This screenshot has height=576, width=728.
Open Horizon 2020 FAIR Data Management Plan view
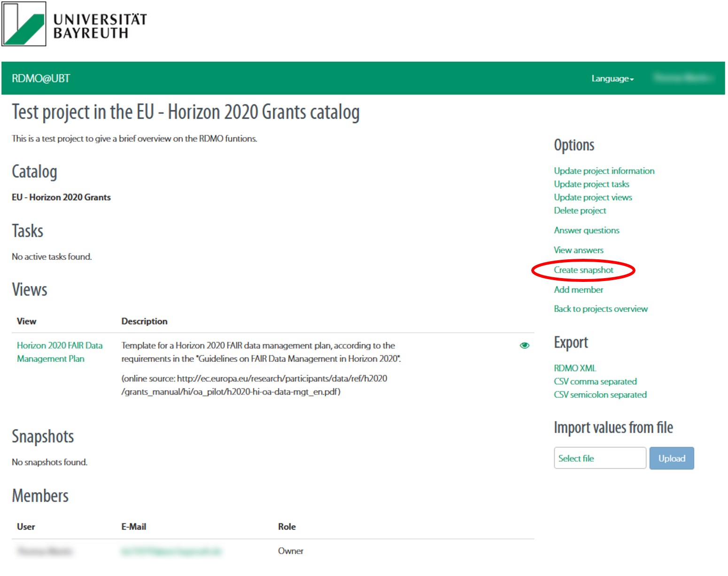coord(60,352)
